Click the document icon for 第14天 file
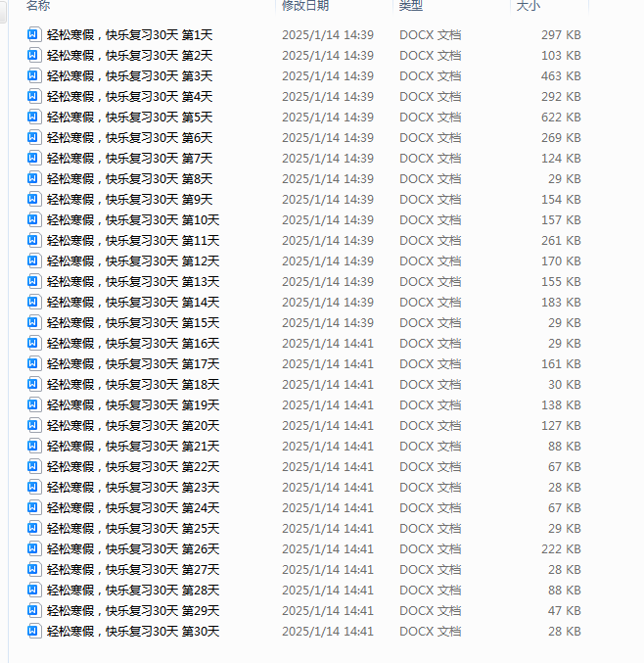This screenshot has height=663, width=644. coord(34,303)
